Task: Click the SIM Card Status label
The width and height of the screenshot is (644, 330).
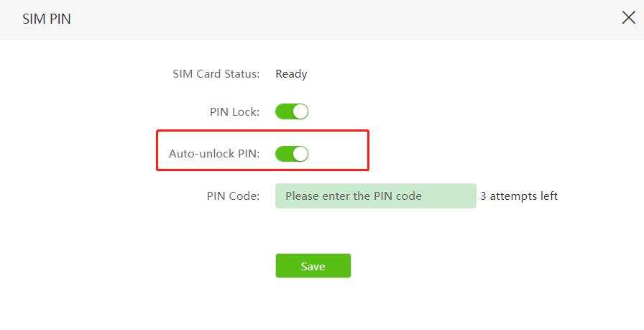Action: point(216,73)
